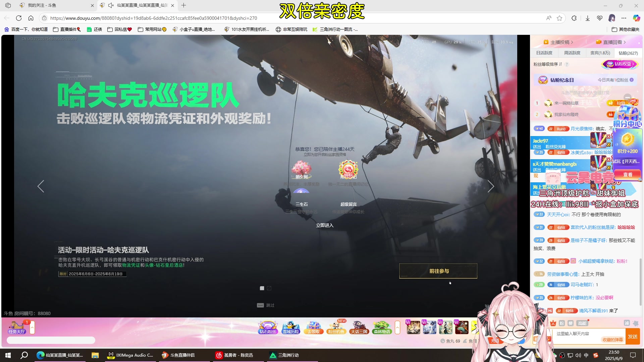Open a new browser tab

tap(183, 5)
